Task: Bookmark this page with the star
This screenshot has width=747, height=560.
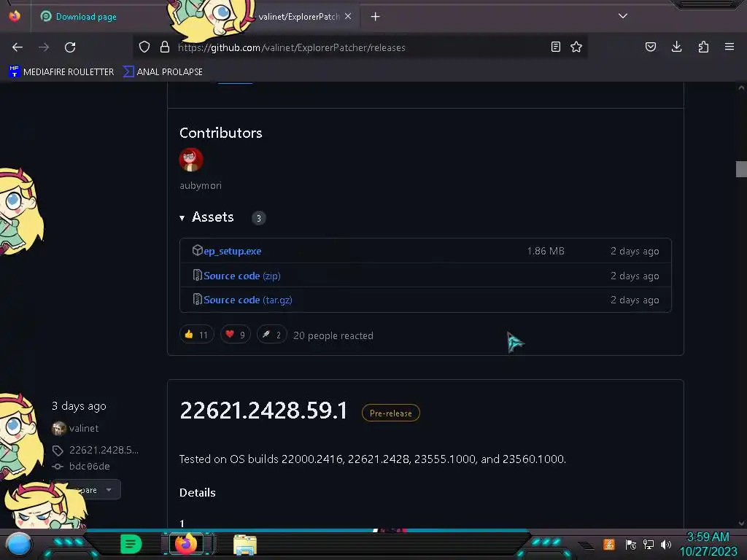Action: [x=576, y=47]
